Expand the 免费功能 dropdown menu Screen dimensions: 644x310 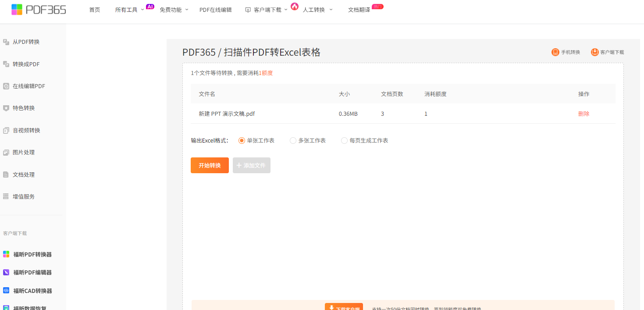click(x=174, y=10)
